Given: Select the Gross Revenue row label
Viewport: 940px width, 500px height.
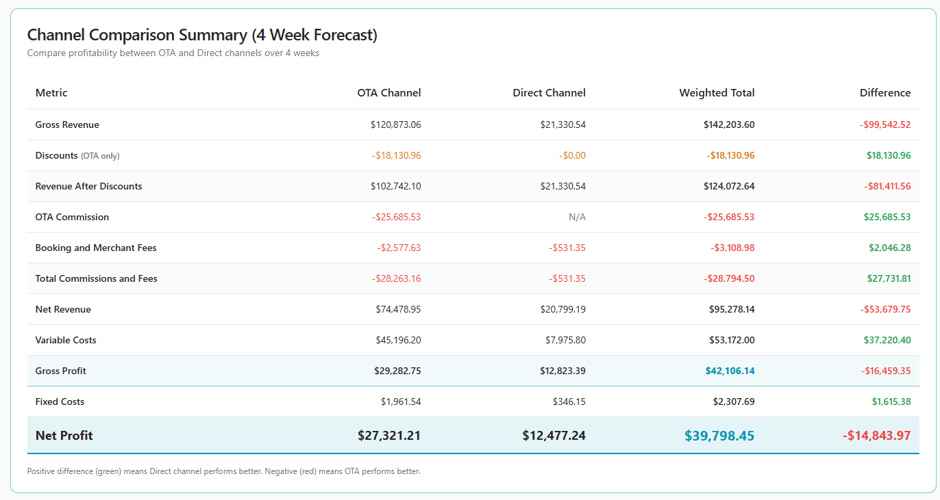Looking at the screenshot, I should click(x=67, y=125).
